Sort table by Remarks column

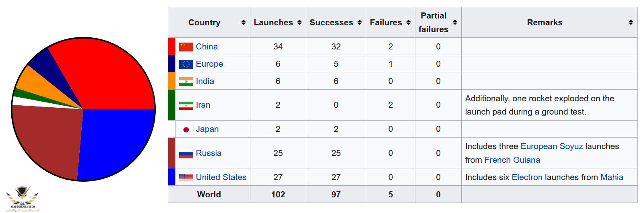pyautogui.click(x=631, y=23)
